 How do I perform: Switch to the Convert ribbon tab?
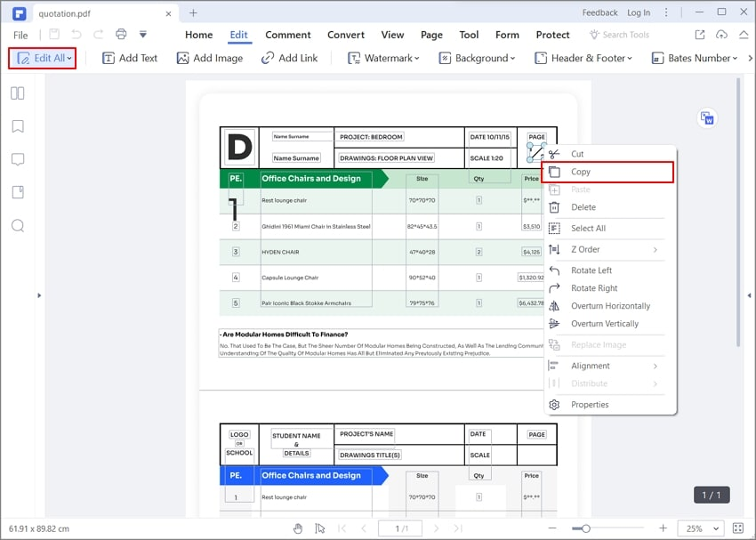(345, 35)
